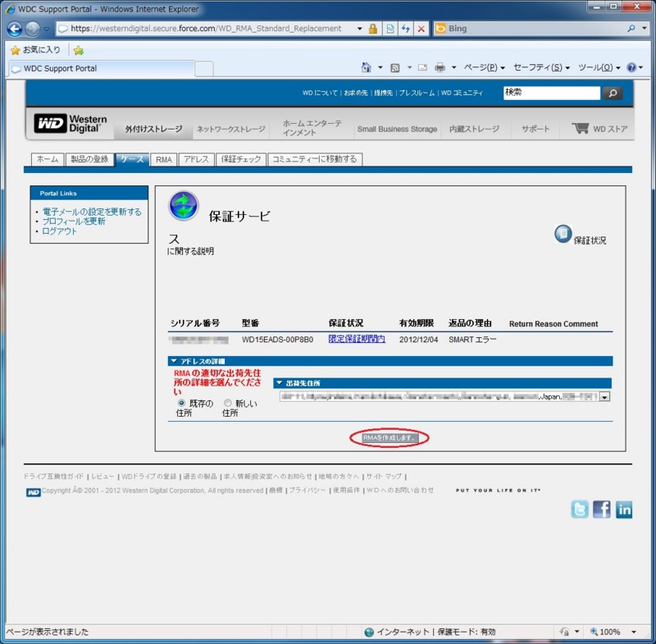The width and height of the screenshot is (656, 644).
Task: Click the Print icon in command bar
Action: (440, 67)
